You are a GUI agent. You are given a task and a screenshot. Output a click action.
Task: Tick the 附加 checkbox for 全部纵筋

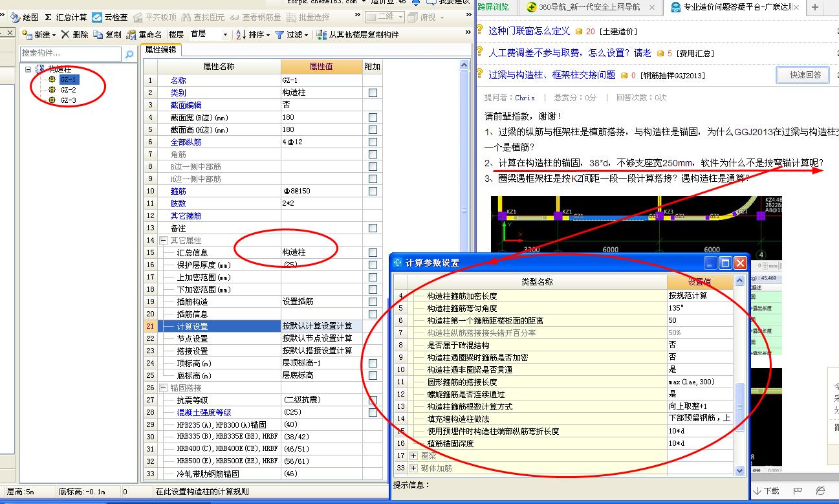(373, 142)
